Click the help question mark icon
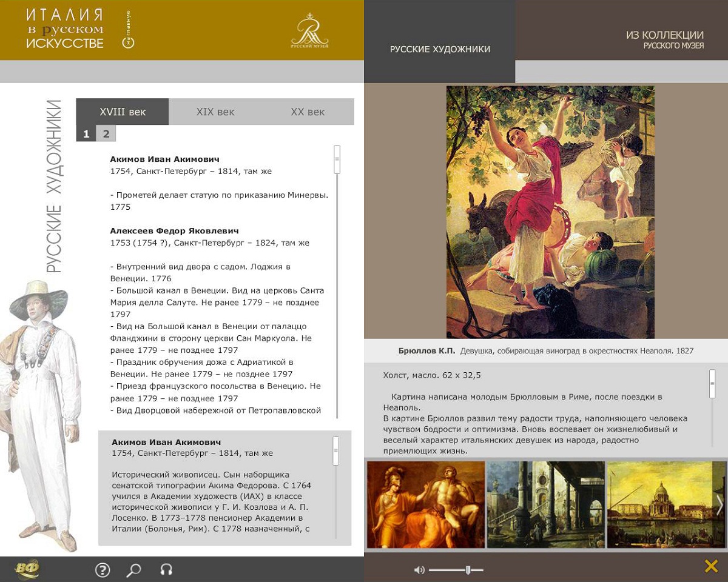 point(103,570)
